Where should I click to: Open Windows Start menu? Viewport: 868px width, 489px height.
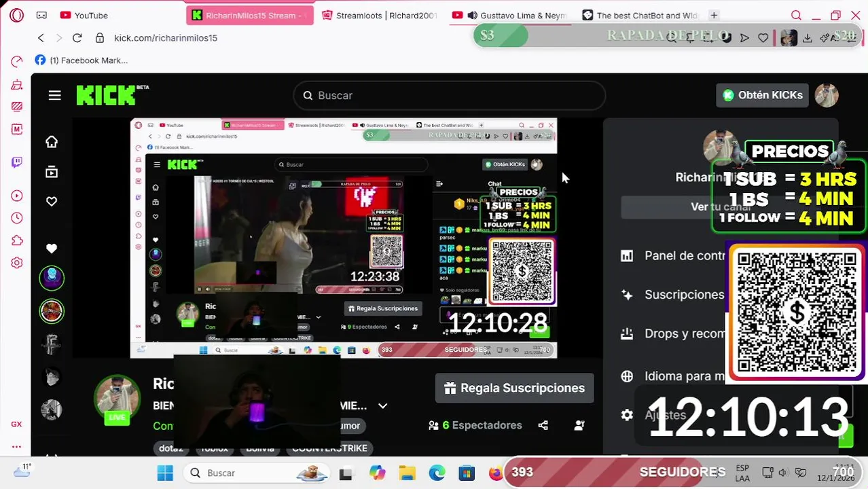(x=165, y=473)
